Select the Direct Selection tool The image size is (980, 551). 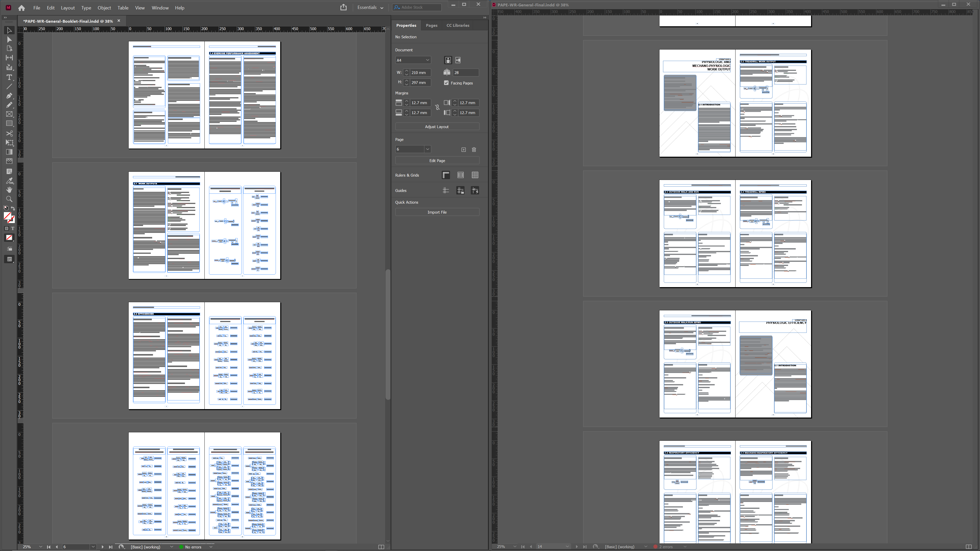pyautogui.click(x=9, y=40)
